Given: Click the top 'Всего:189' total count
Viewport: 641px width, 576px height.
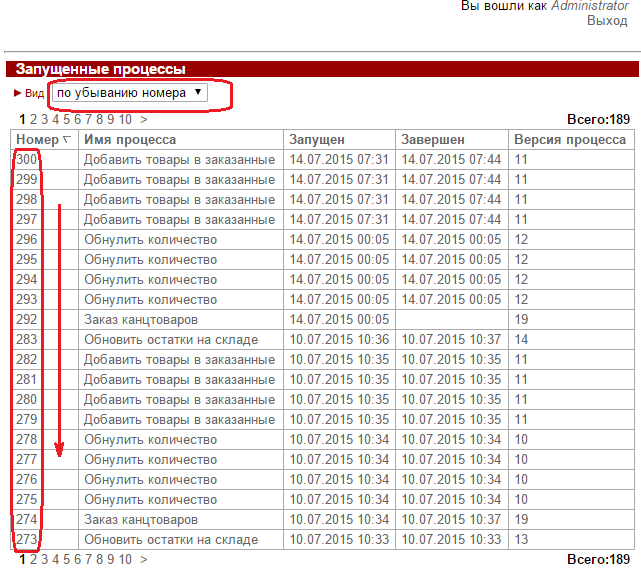Looking at the screenshot, I should point(598,119).
